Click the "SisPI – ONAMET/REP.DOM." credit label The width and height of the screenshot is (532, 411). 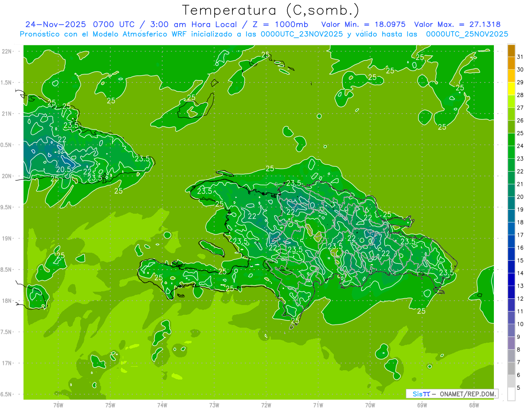pos(452,394)
